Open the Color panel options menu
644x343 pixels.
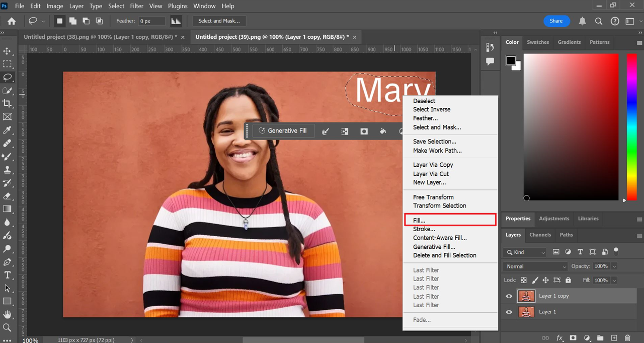(x=639, y=42)
